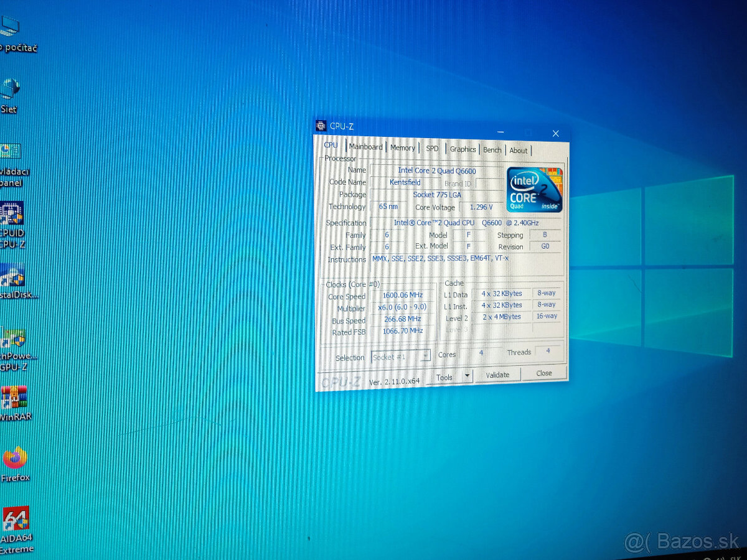Open the Memory tab

403,147
